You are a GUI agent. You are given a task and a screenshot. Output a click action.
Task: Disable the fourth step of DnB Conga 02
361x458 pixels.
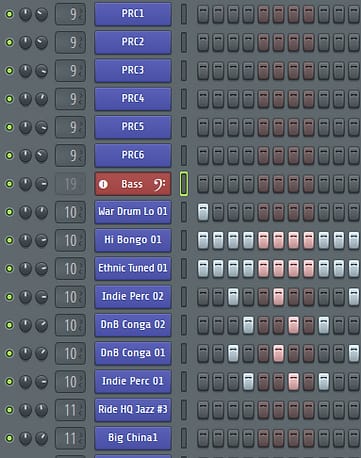(248, 325)
